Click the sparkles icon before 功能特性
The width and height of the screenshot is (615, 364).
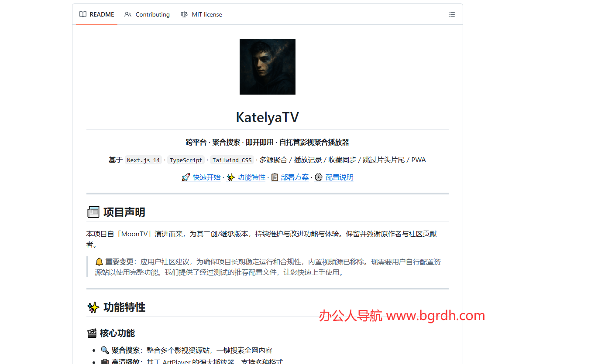point(230,177)
